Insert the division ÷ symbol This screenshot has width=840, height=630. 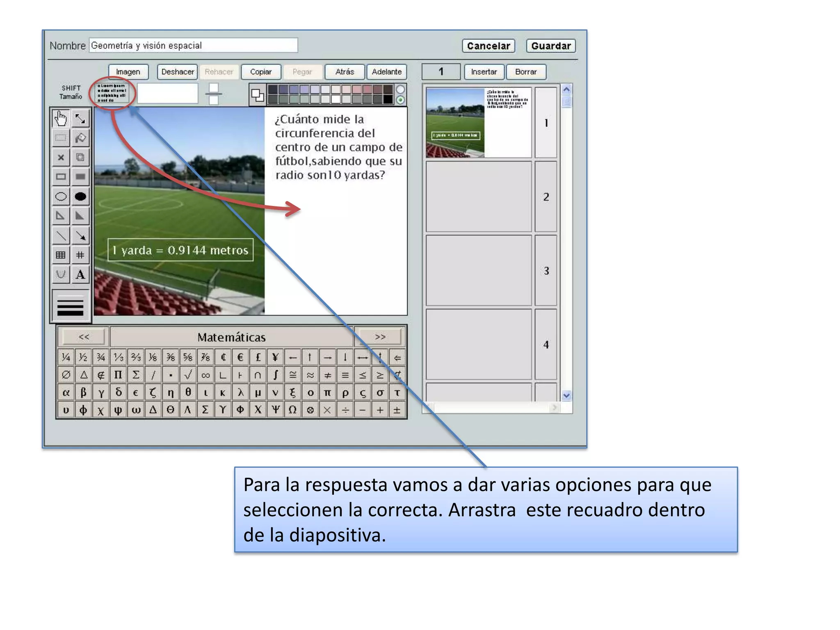click(x=345, y=410)
